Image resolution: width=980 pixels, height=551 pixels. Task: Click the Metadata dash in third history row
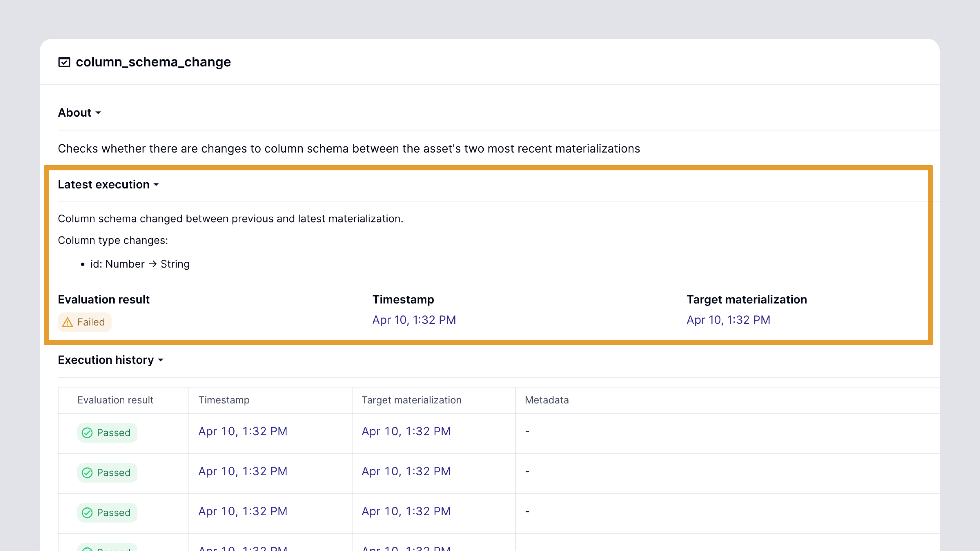(527, 511)
